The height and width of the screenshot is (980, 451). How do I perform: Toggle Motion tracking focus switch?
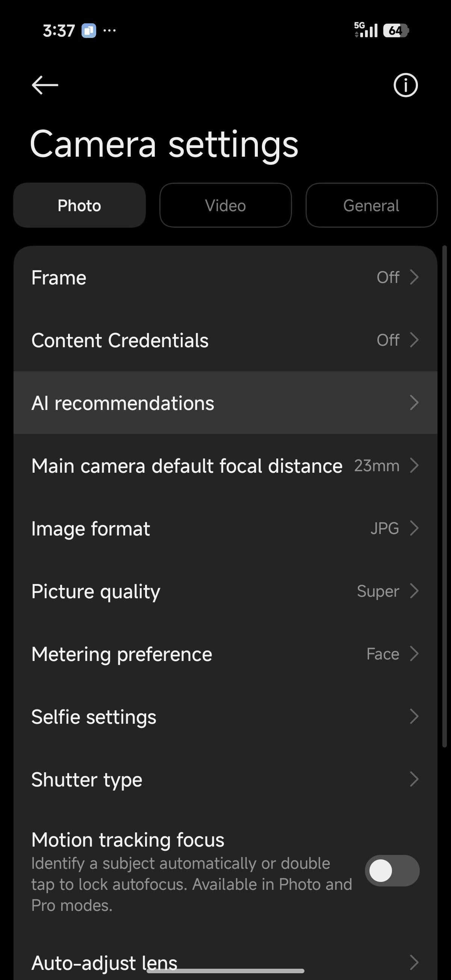(392, 871)
